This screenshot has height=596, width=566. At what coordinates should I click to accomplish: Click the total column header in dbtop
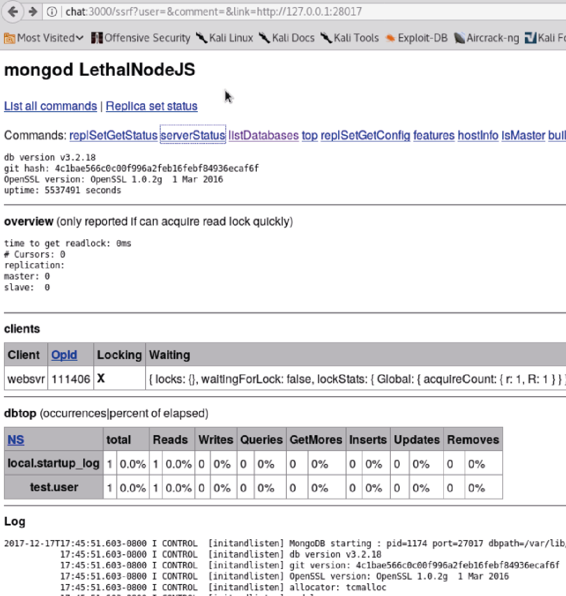pyautogui.click(x=126, y=439)
